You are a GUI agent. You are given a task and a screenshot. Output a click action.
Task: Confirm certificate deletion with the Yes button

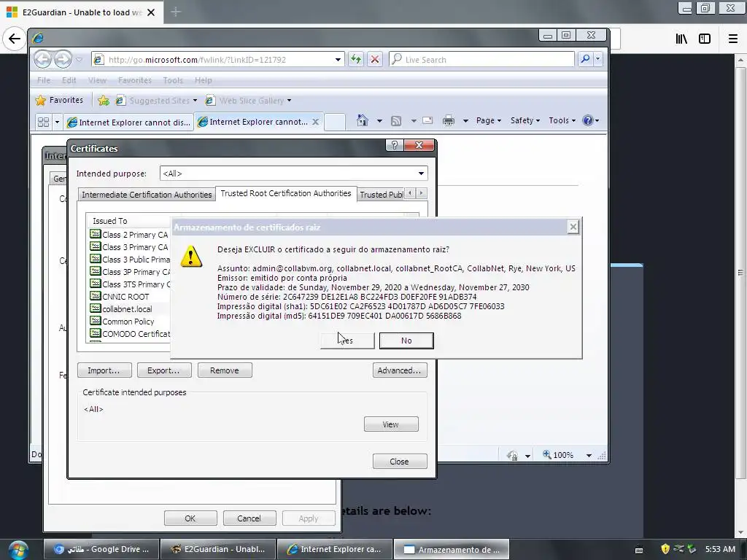pos(347,341)
